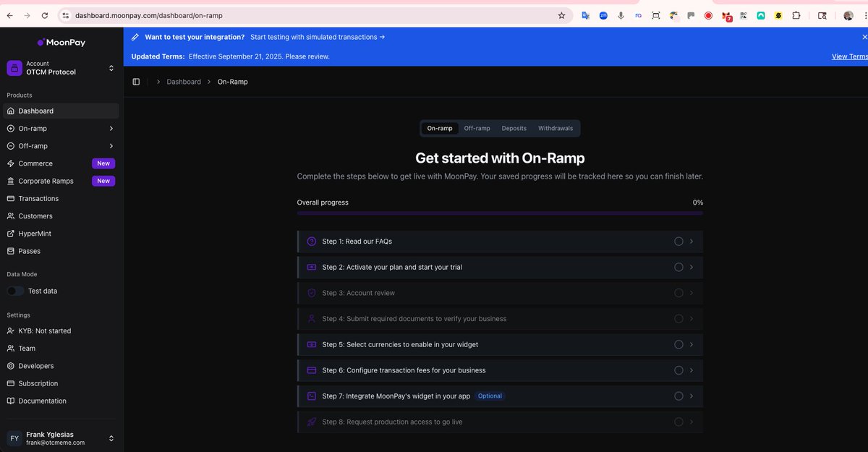
Task: Click the Commerce lightning icon
Action: coord(11,163)
